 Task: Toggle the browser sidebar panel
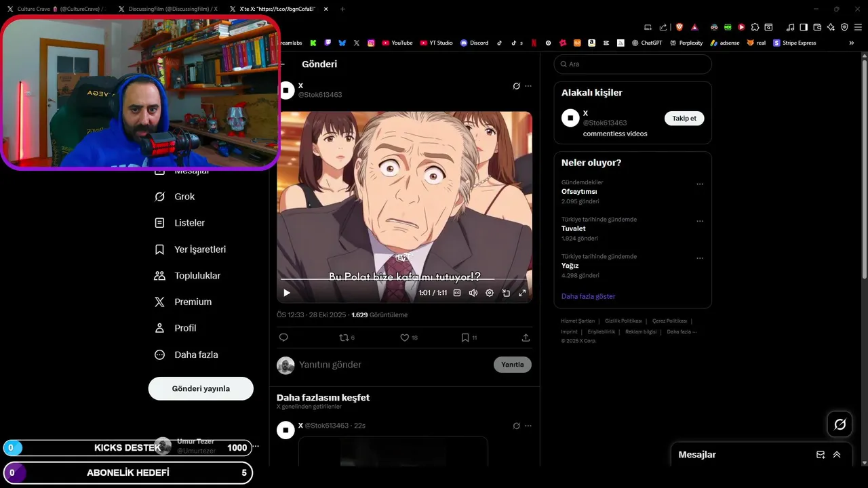[x=804, y=27]
